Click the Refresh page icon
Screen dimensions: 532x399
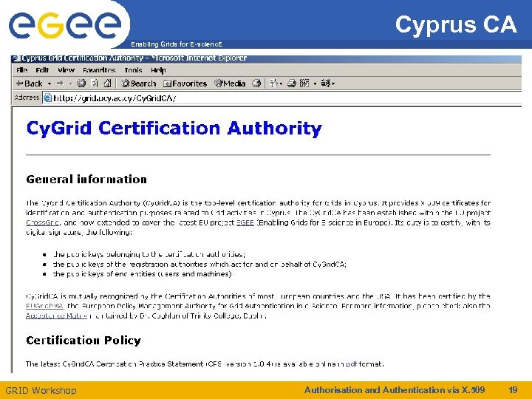coord(95,83)
